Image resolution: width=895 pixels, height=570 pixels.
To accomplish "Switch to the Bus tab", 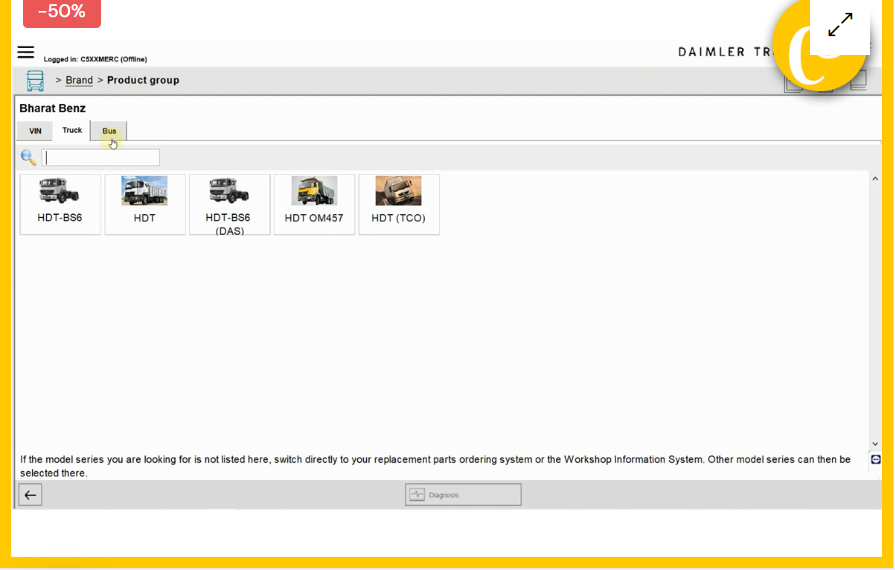I will click(109, 131).
